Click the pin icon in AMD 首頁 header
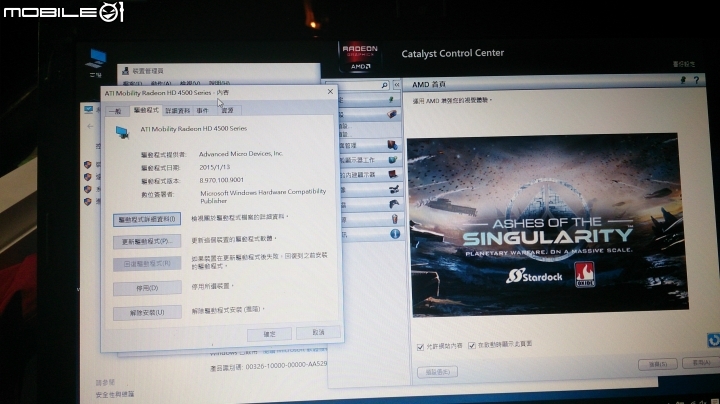Screen dimensions: 720x404 683,80
